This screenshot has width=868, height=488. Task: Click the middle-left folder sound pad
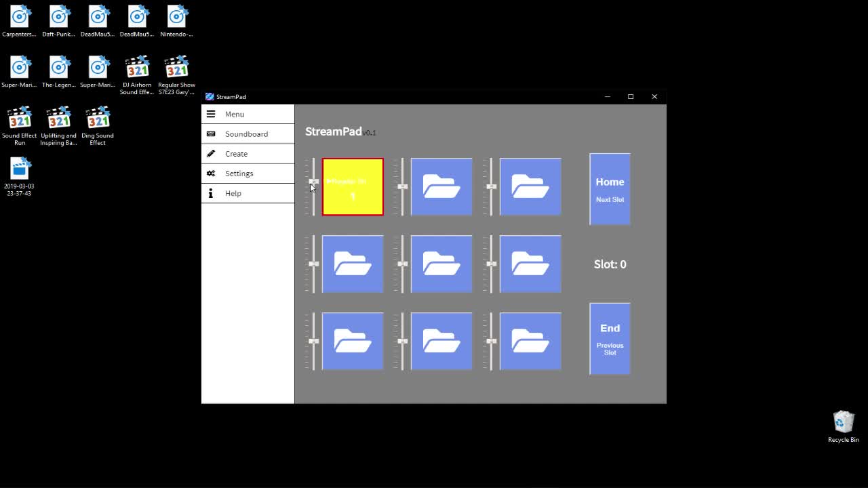tap(353, 264)
